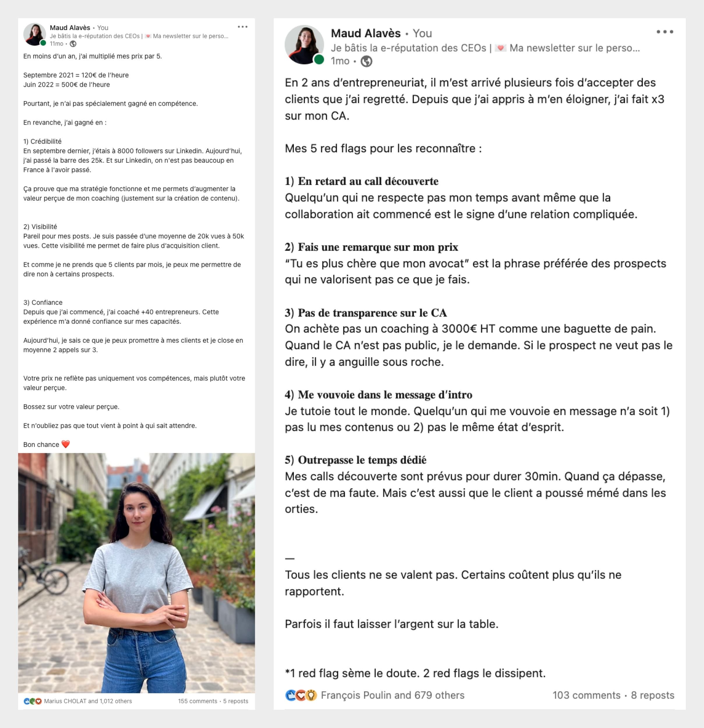The width and height of the screenshot is (704, 728).
Task: Open Maud Alavès name on right post
Action: (366, 33)
